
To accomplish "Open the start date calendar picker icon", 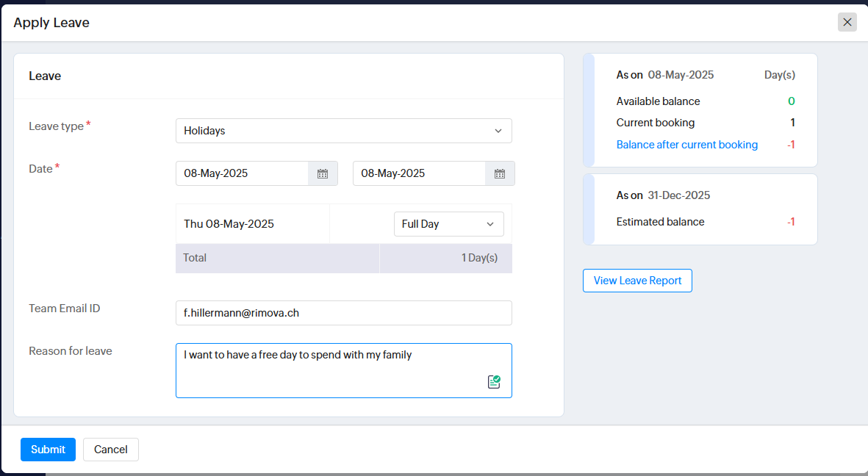I will (323, 173).
